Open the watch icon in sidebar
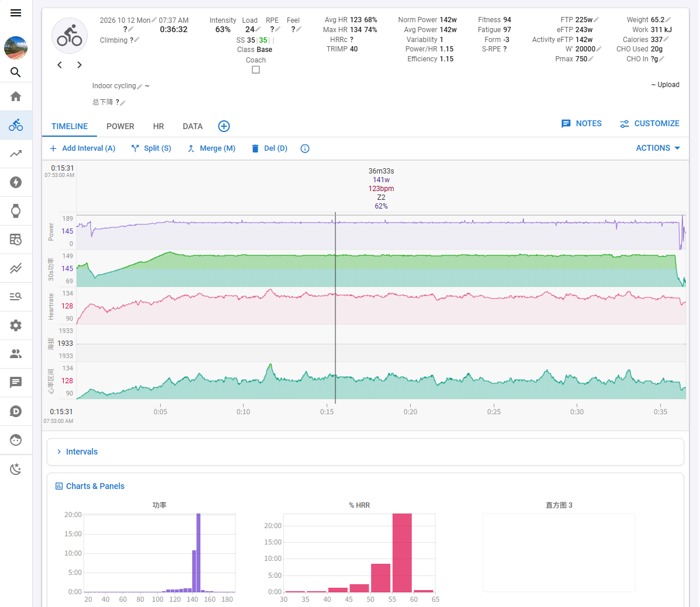 16,211
